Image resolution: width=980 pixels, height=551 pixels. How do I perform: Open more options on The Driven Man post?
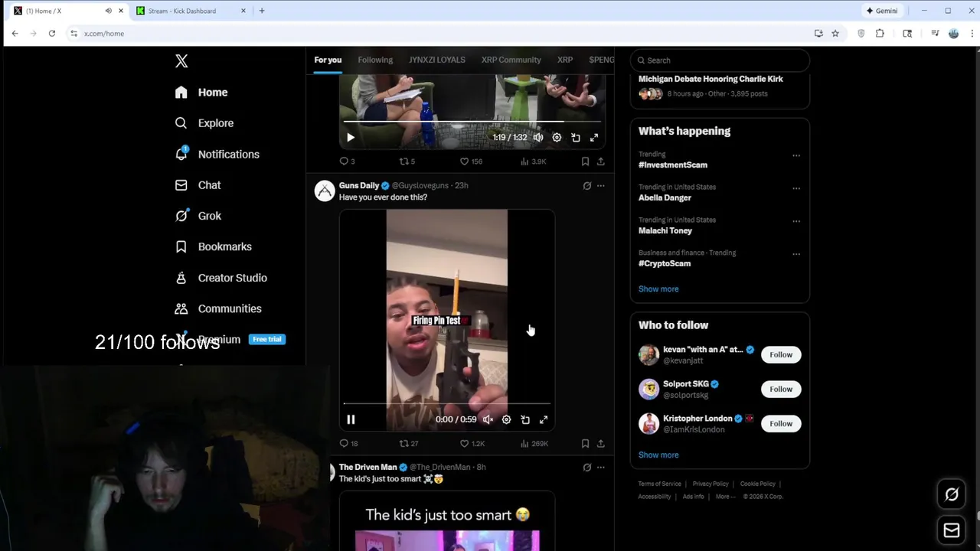click(x=601, y=468)
